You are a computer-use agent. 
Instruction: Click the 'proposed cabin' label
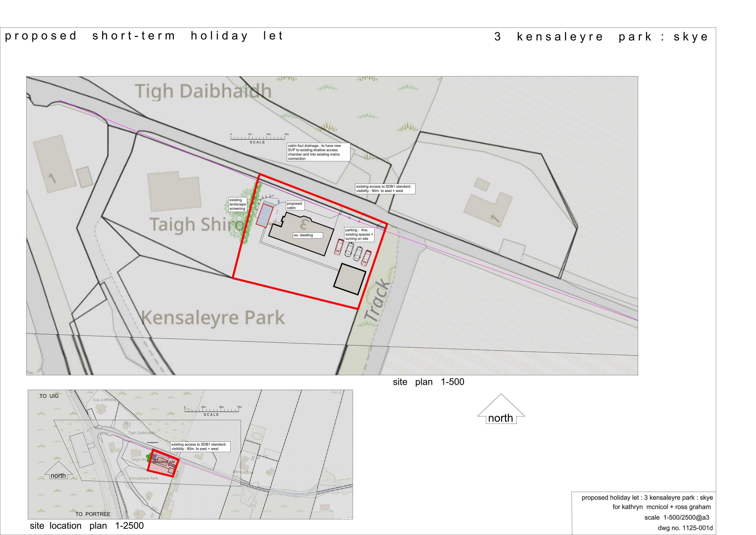point(295,206)
